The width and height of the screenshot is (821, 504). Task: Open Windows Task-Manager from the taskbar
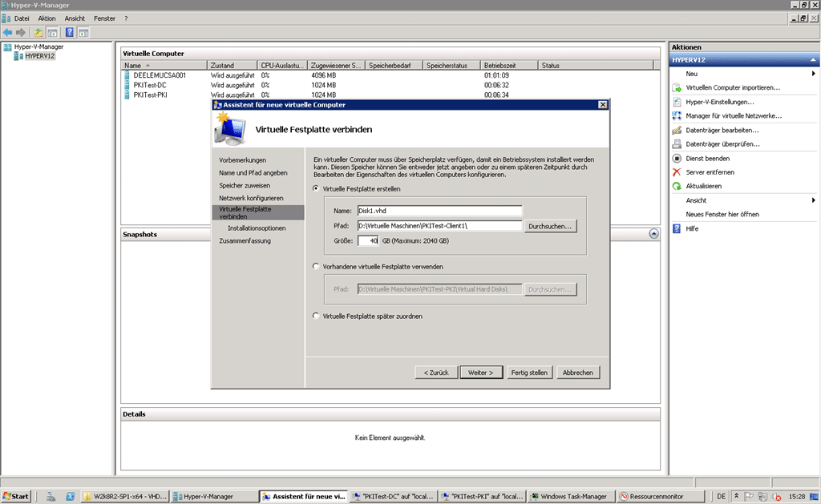[570, 496]
